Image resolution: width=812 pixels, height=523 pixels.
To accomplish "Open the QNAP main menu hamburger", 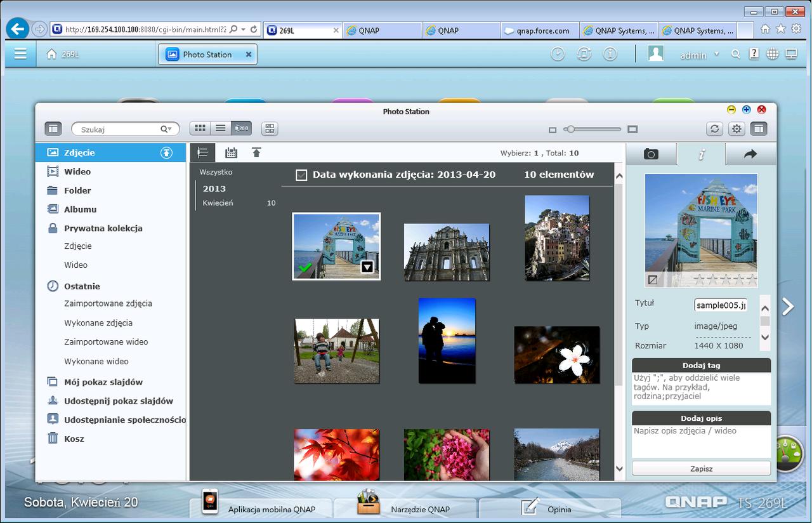I will tap(20, 54).
